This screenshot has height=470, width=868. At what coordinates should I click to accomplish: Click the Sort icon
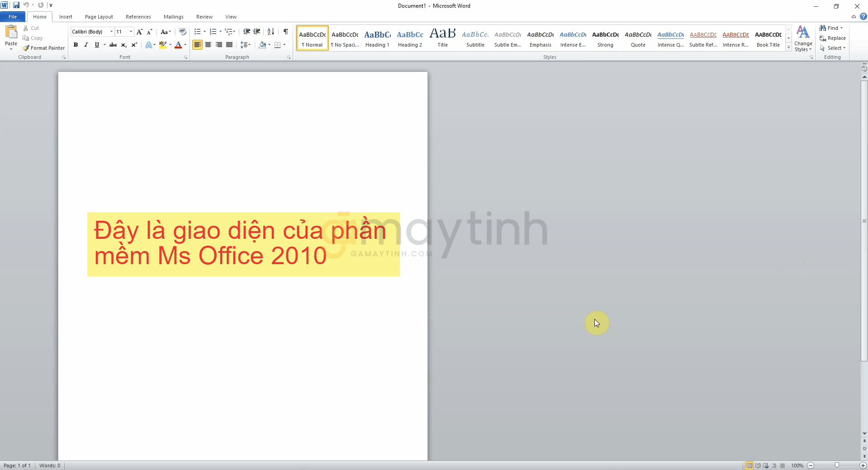coord(270,32)
